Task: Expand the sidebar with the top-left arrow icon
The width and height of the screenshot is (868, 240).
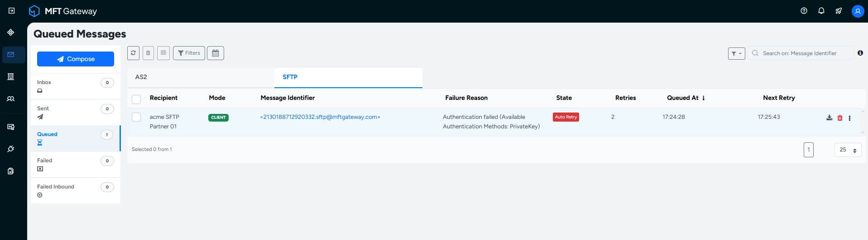Action: pos(12,11)
